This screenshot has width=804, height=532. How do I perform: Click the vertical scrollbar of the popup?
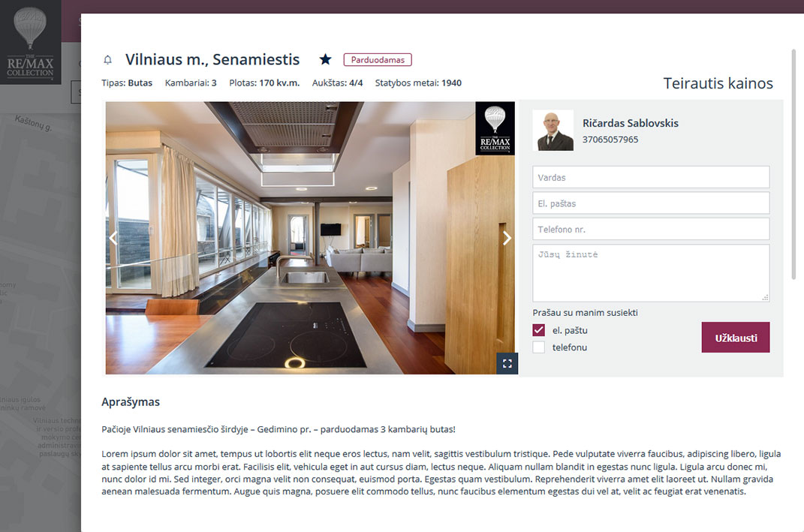793,164
